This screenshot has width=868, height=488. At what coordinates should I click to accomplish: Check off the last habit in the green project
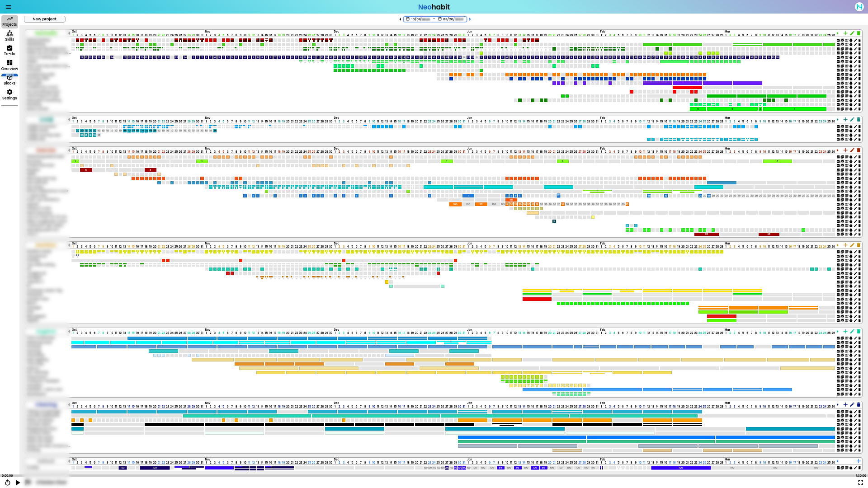pos(838,109)
